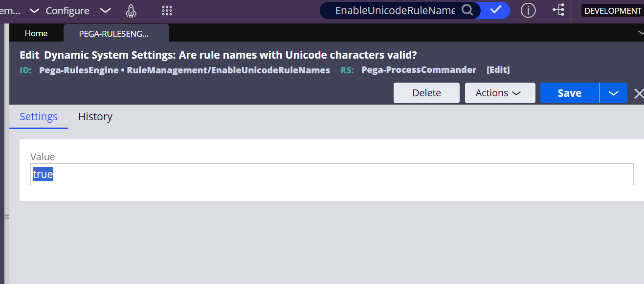Viewport: 644px width, 284px height.
Task: Open the rocket launch icon in header
Action: click(131, 11)
